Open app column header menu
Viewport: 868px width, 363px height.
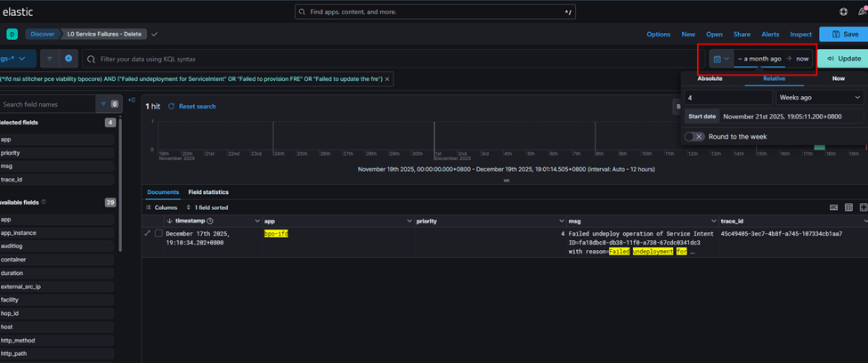point(410,221)
